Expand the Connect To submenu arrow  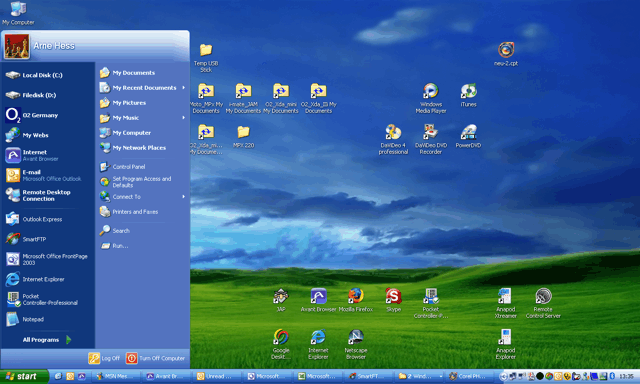(x=184, y=197)
